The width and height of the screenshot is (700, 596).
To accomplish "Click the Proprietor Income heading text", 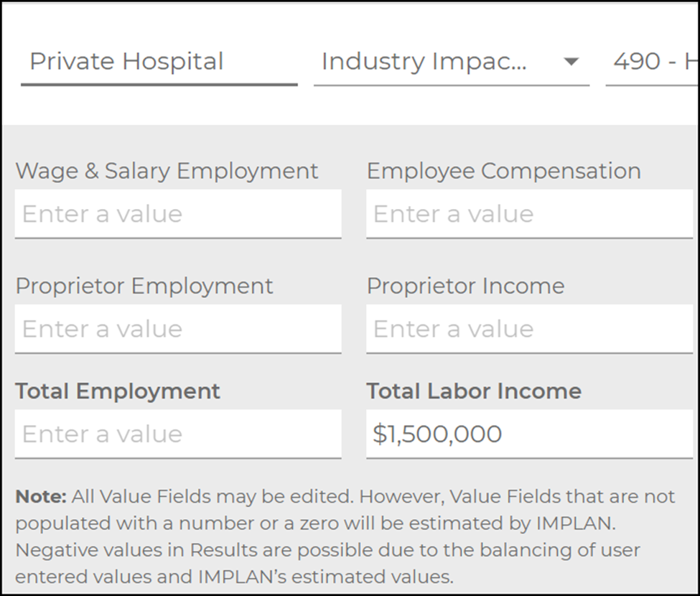I will 465,286.
